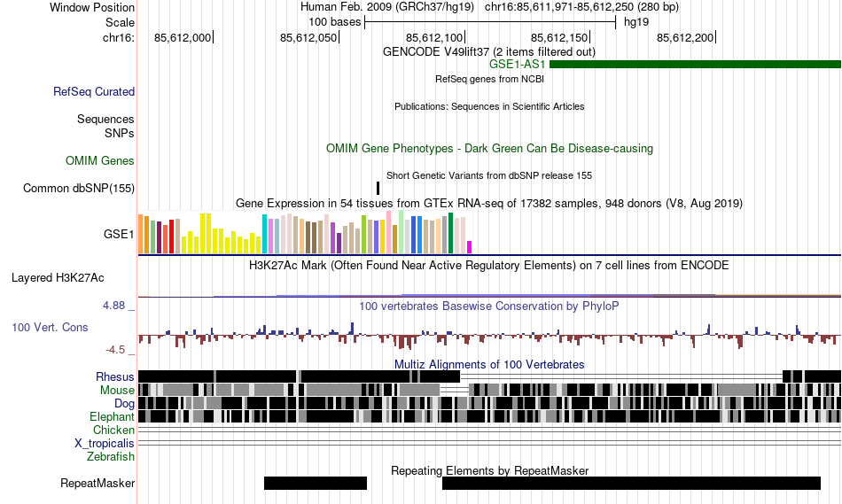842x504 pixels.
Task: Click the hg19 label beside scale bar
Action: 636,22
